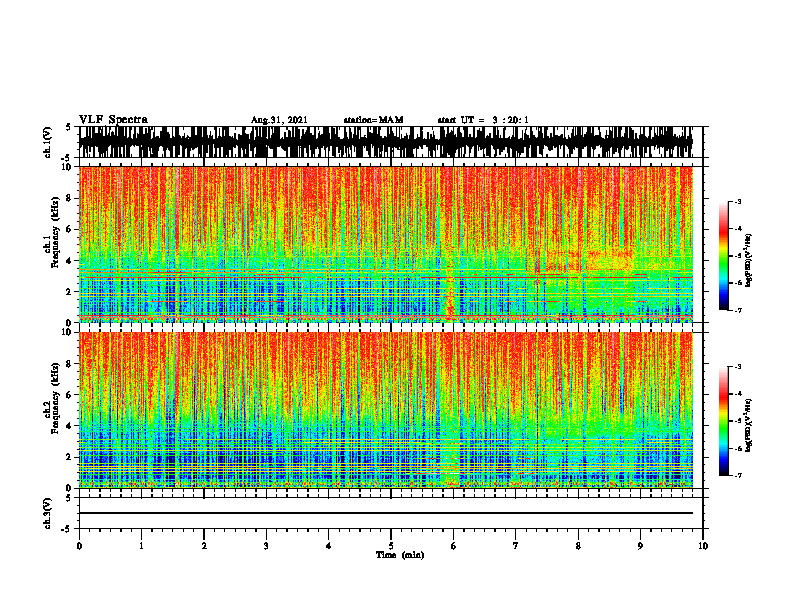Click the time axis tick label "3"
This screenshot has height=612, width=792.
[x=266, y=546]
